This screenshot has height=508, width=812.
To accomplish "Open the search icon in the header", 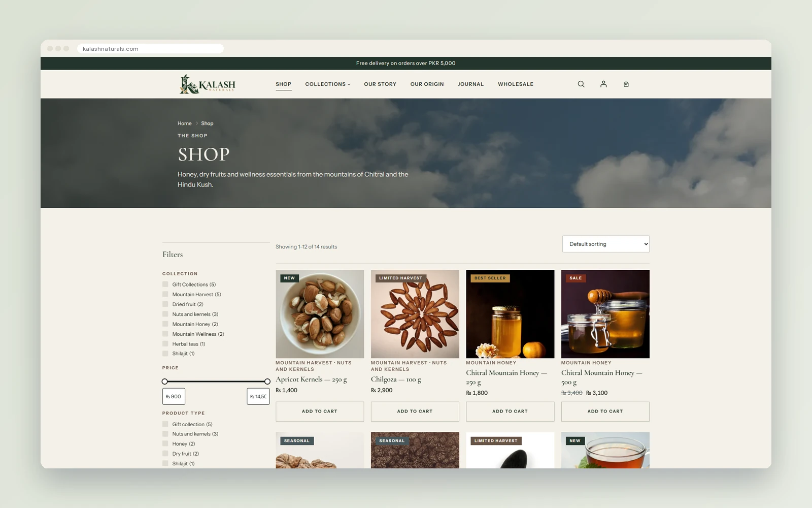I will pyautogui.click(x=581, y=84).
